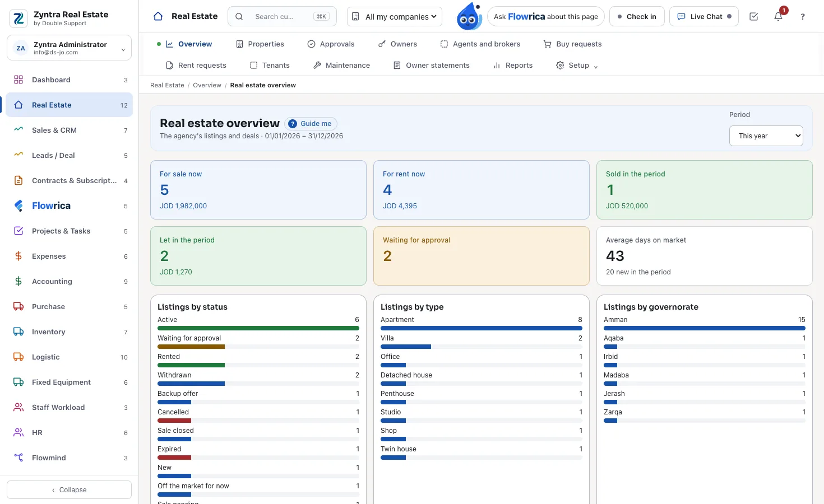This screenshot has height=504, width=824.
Task: Click the Guide me button
Action: pyautogui.click(x=311, y=124)
